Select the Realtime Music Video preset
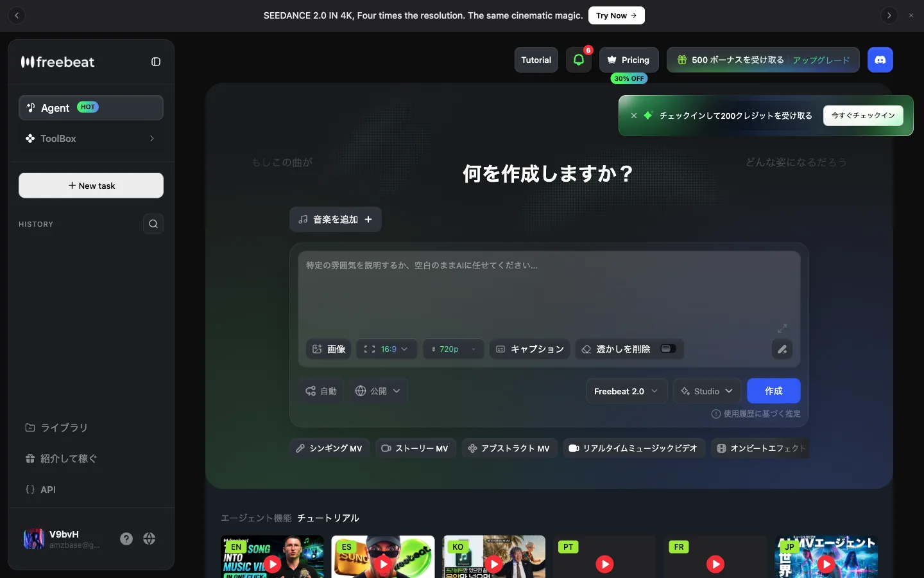Screen dimensions: 924x578 (x=634, y=448)
